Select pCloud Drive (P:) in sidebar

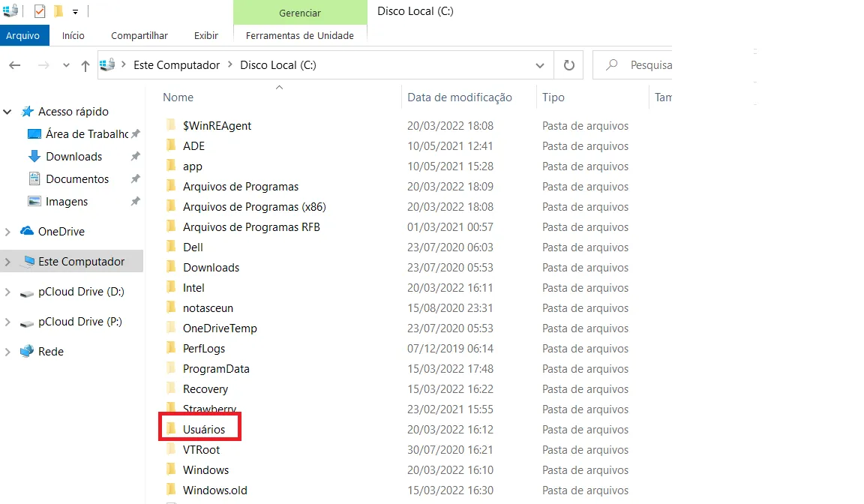click(x=80, y=322)
